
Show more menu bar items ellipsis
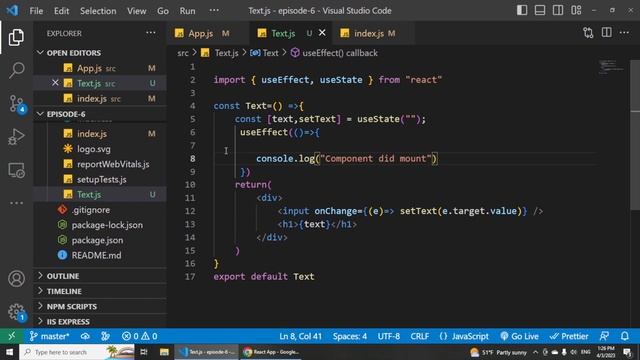[214, 10]
